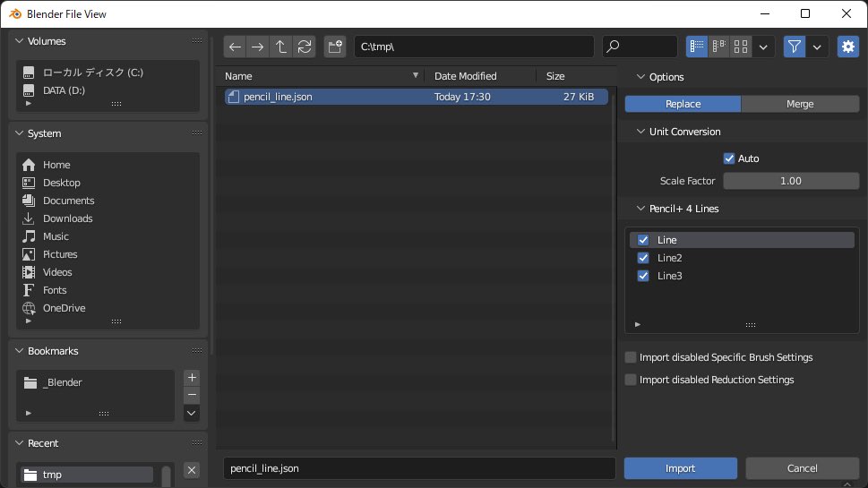Adjust the Scale Factor value field
Viewport: 868px width, 488px height.
tap(791, 181)
